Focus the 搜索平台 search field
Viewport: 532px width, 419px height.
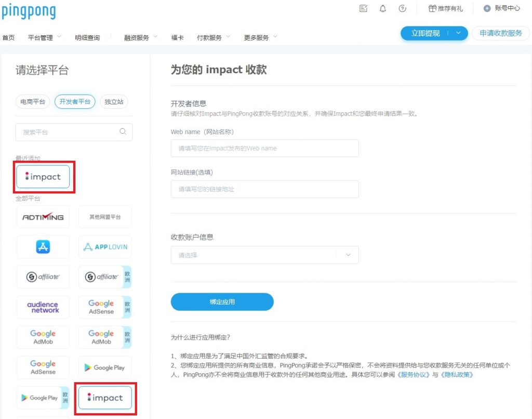(74, 132)
